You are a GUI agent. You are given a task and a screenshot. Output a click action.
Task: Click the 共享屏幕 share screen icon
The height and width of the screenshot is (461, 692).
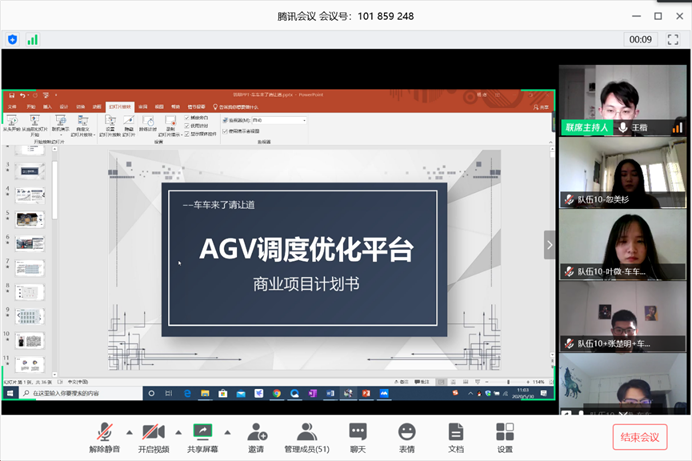pyautogui.click(x=203, y=433)
